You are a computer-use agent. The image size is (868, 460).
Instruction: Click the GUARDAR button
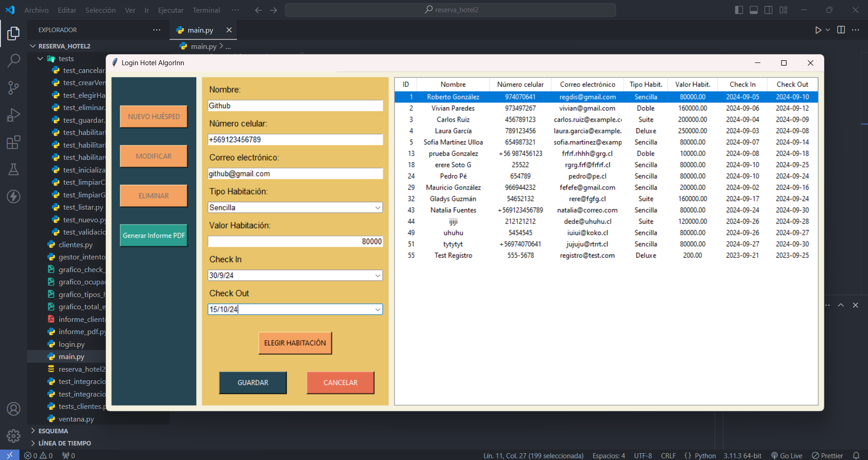coord(252,383)
